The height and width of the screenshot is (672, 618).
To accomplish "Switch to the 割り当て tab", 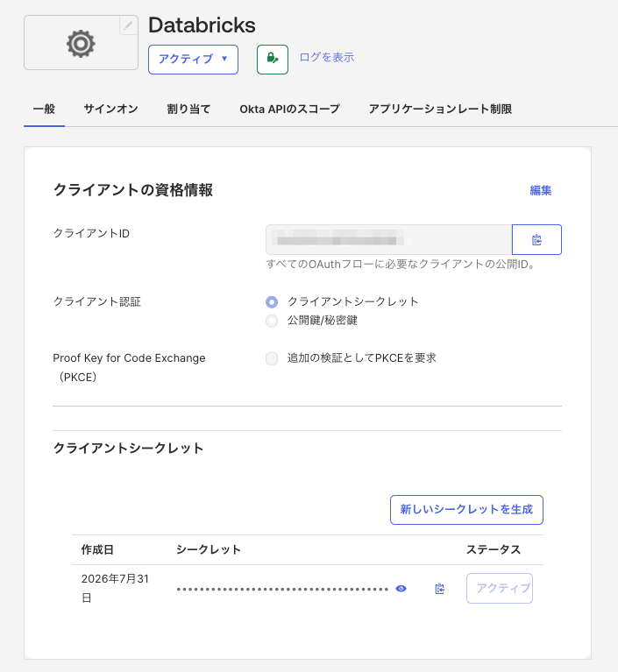I will [188, 109].
